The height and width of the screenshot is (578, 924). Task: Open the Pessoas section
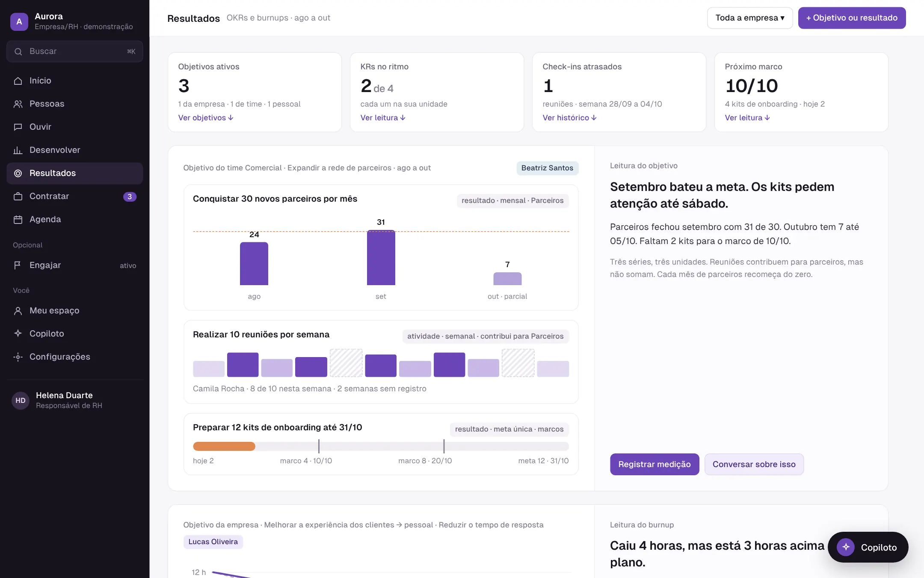click(x=74, y=104)
